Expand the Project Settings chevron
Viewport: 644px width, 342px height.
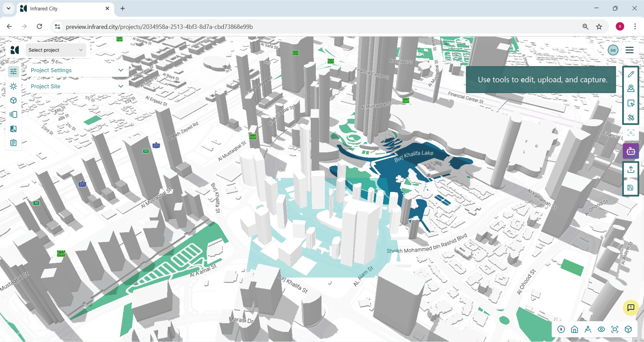pyautogui.click(x=121, y=70)
